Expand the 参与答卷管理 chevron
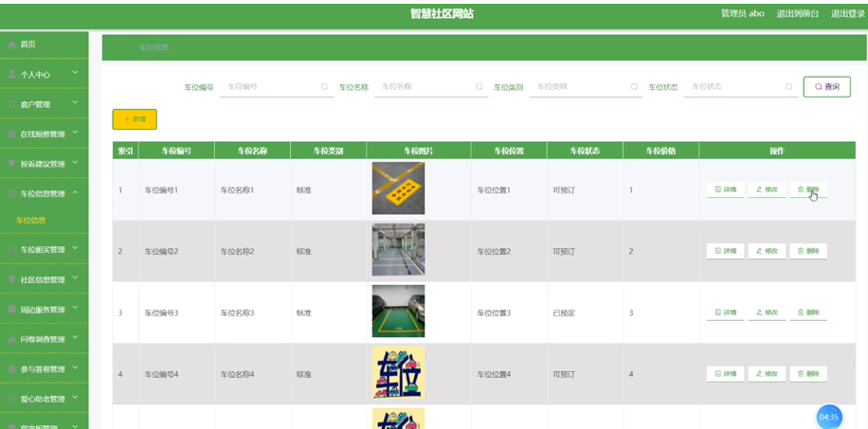Viewport: 868px width, 429px height. pyautogui.click(x=75, y=368)
